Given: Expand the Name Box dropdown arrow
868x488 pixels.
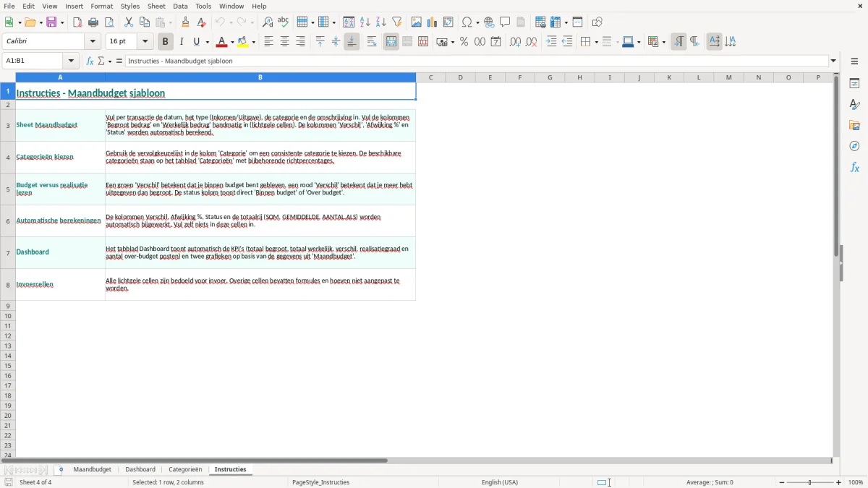Looking at the screenshot, I should (x=71, y=61).
